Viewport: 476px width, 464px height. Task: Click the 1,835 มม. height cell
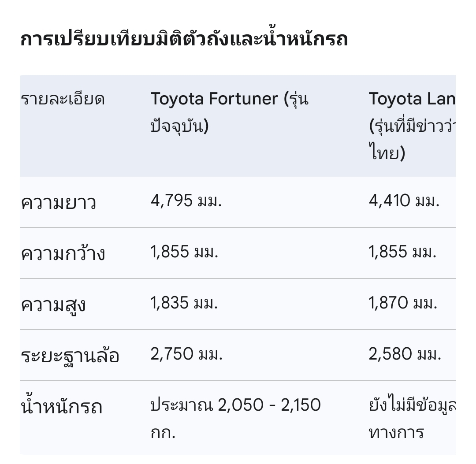184,303
